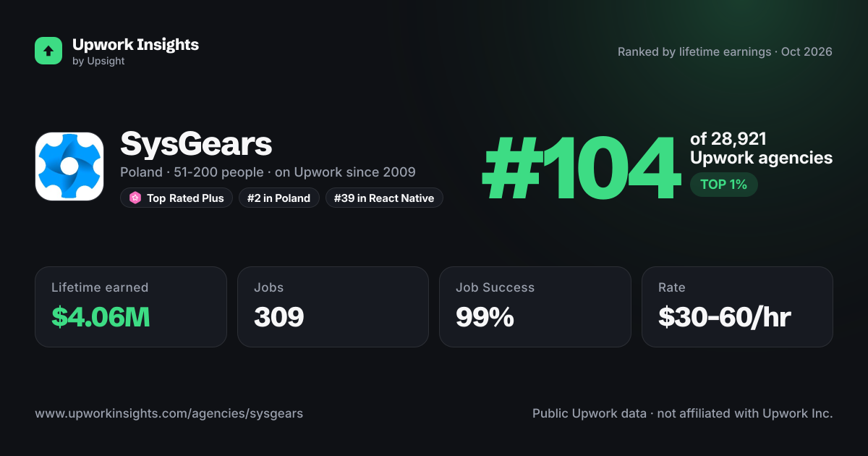Click the TOP 1% pill

click(723, 185)
